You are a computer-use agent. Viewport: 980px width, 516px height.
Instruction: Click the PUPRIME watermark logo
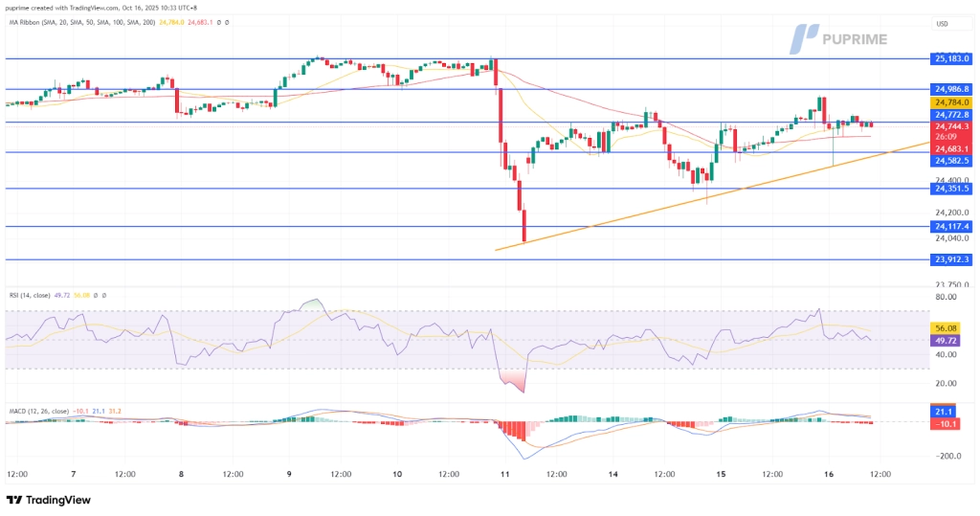(x=838, y=39)
